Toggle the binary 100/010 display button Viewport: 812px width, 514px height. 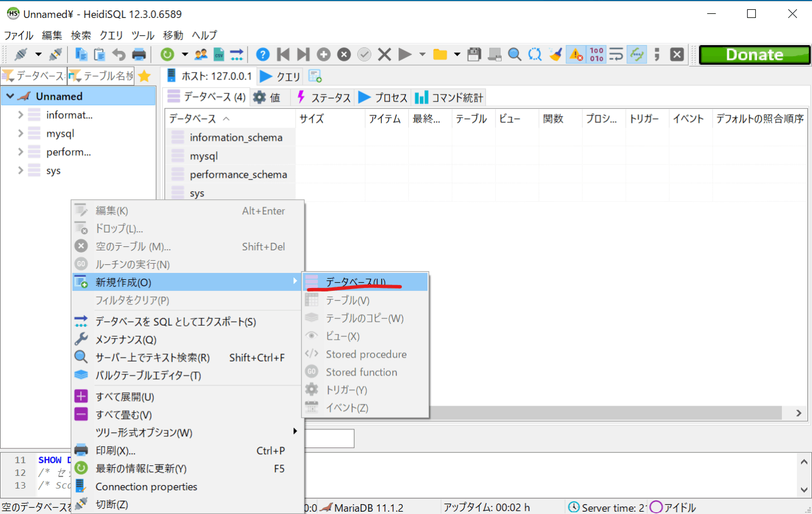(596, 54)
